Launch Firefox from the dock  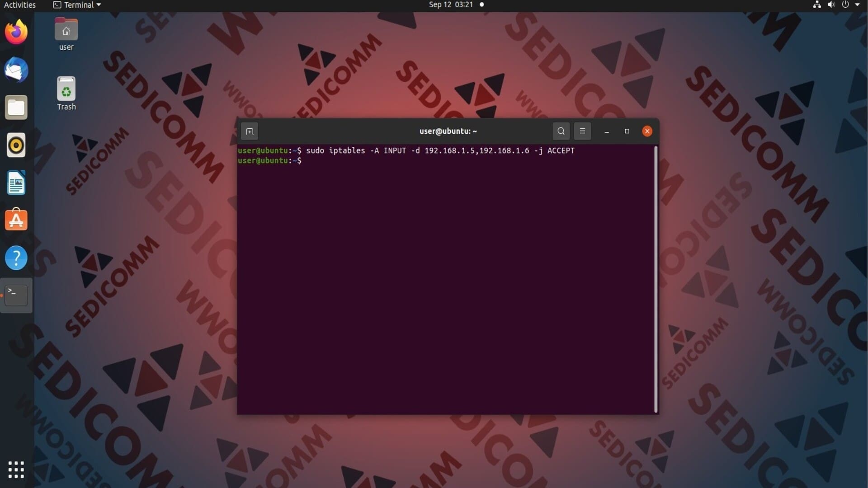tap(16, 33)
